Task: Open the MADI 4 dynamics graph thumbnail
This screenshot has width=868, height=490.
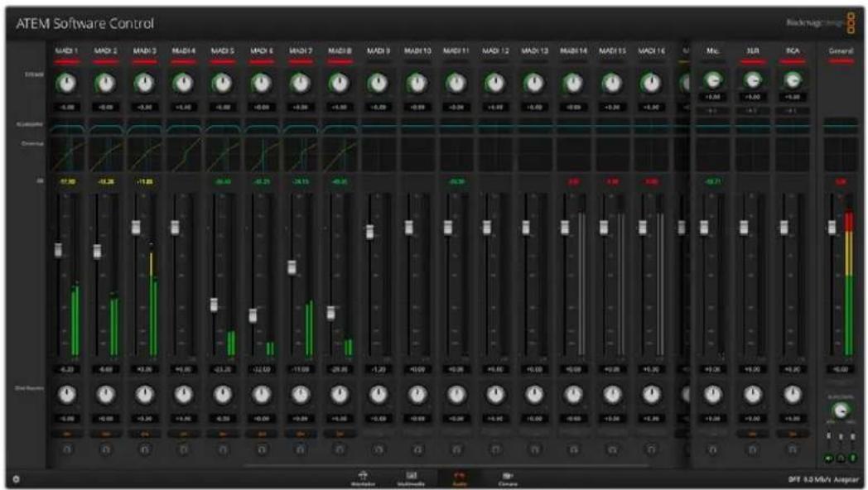Action: click(x=183, y=155)
